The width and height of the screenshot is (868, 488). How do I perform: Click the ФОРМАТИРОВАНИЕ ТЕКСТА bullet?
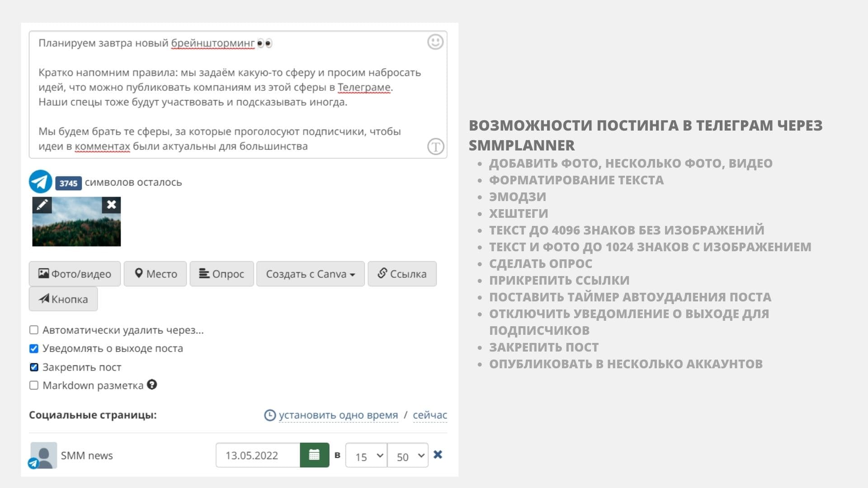[576, 180]
